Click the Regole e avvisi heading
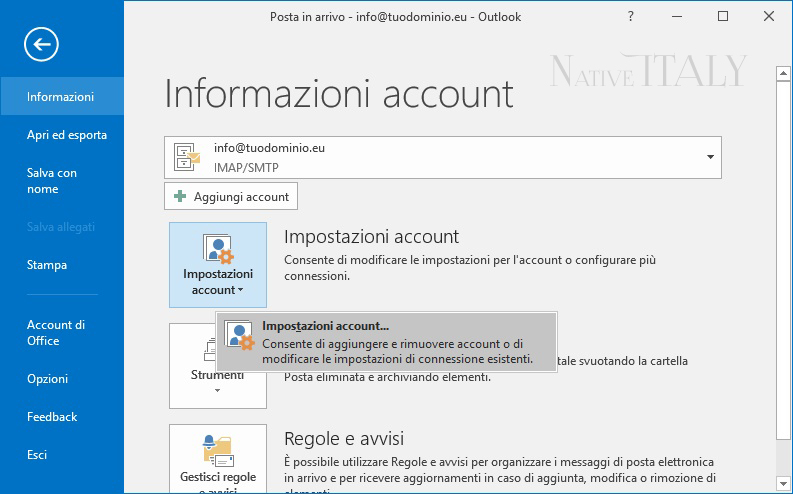This screenshot has width=793, height=494. tap(344, 438)
